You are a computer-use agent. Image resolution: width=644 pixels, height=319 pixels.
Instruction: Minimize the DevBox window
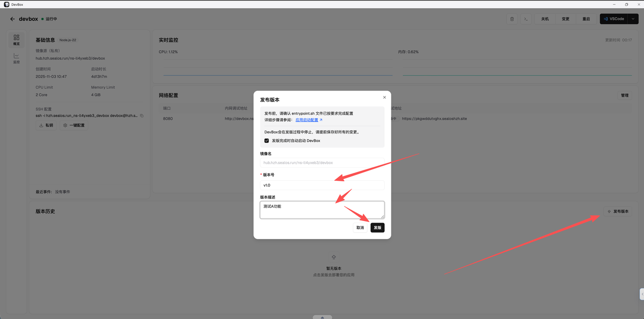pos(615,4)
